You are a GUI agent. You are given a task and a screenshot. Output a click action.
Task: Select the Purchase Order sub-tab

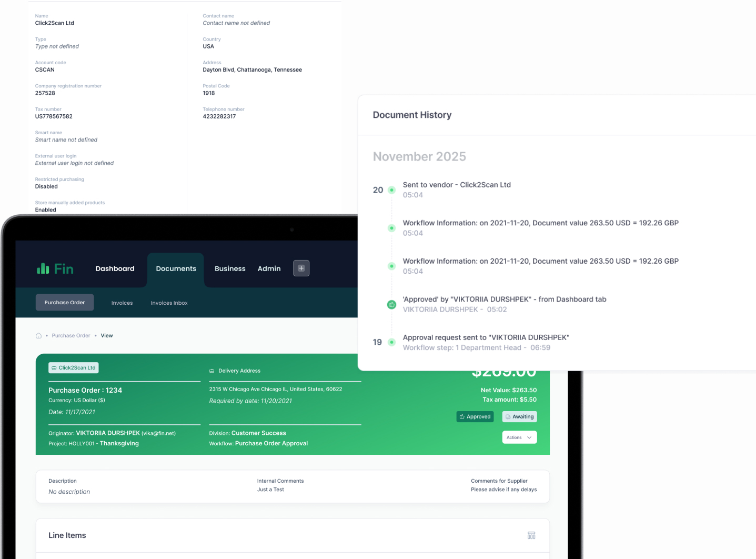[65, 303]
